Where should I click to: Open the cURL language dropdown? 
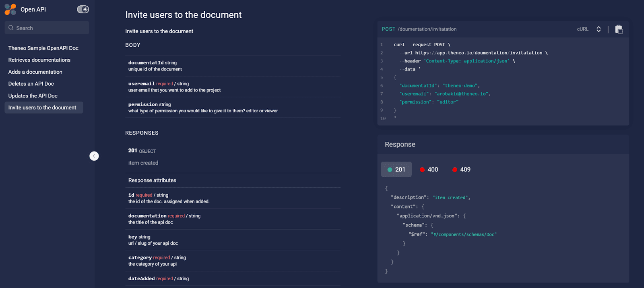pos(589,29)
